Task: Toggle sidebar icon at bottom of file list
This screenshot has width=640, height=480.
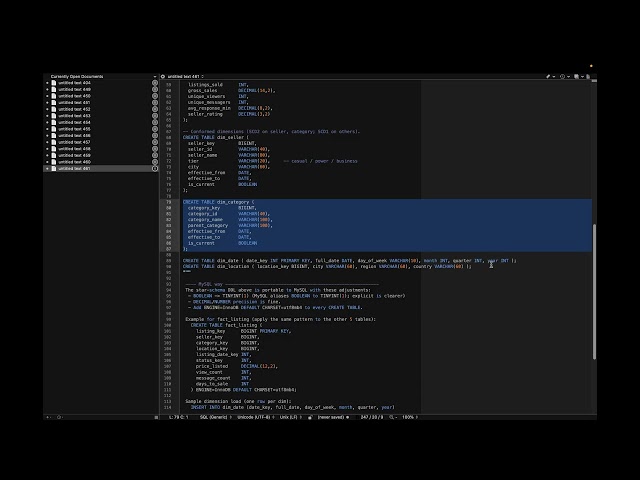Action: pyautogui.click(x=156, y=417)
